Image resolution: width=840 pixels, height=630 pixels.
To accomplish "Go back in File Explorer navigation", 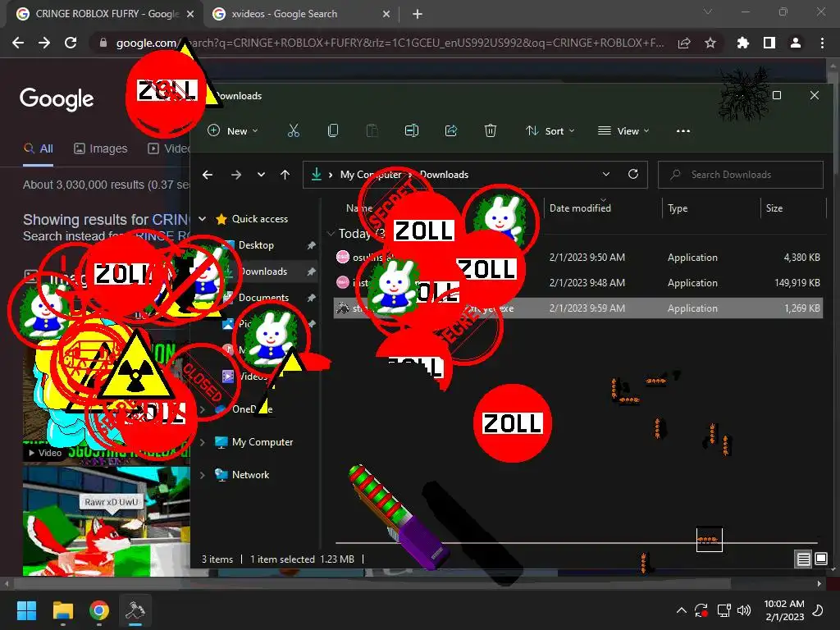I will (x=208, y=175).
